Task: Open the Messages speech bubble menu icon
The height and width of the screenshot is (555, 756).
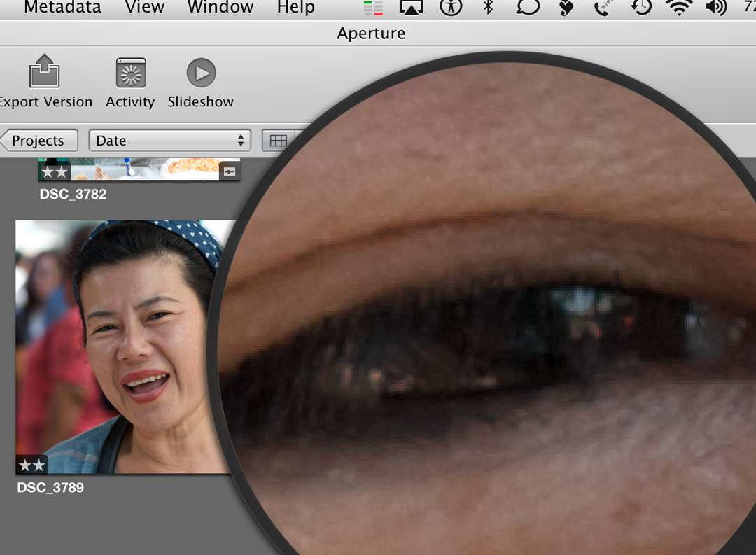Action: pos(528,7)
